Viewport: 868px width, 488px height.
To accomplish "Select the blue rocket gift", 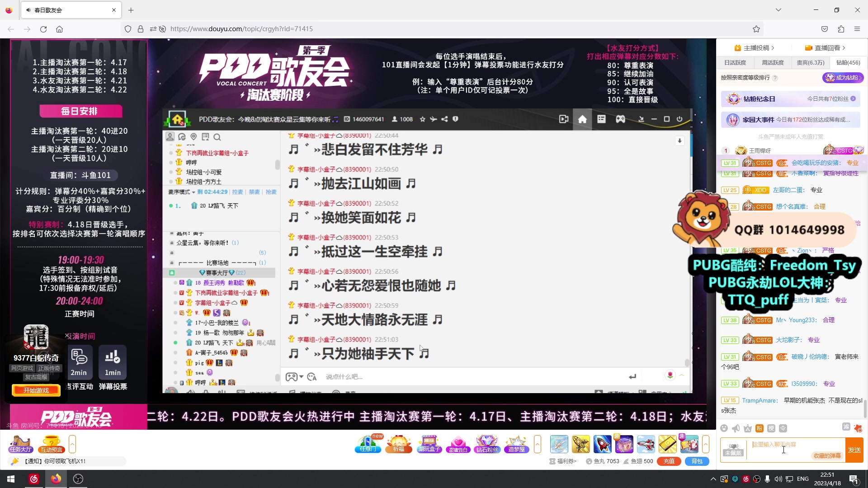I will coord(603,444).
